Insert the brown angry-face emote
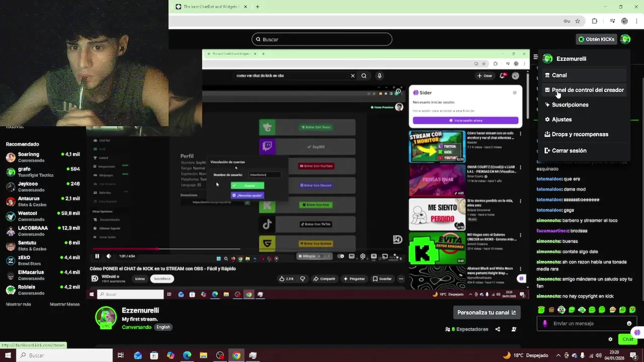This screenshot has height=362, width=644. point(551,310)
